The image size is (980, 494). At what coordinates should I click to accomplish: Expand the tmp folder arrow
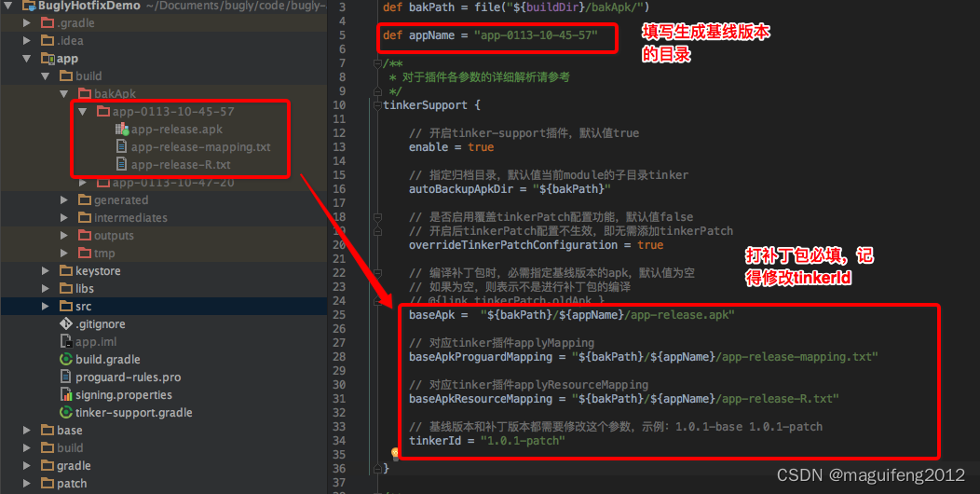63,254
